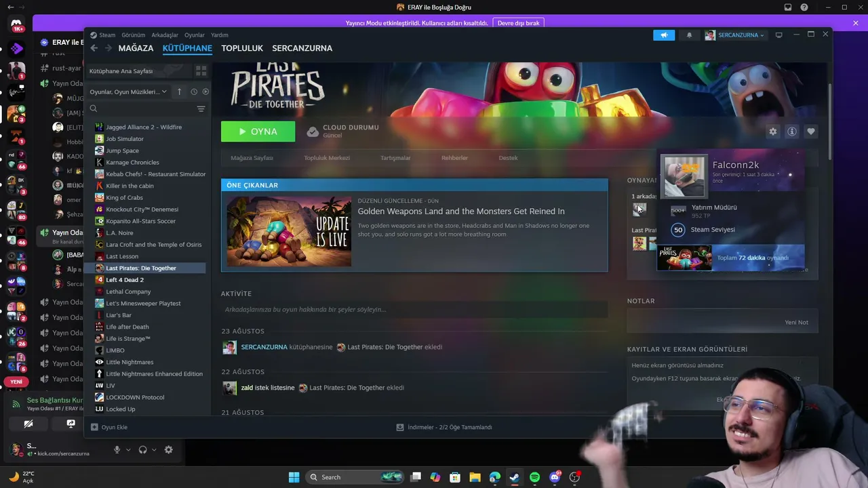The height and width of the screenshot is (488, 868).
Task: Open Microsoft Store from the taskbar
Action: pos(455,477)
